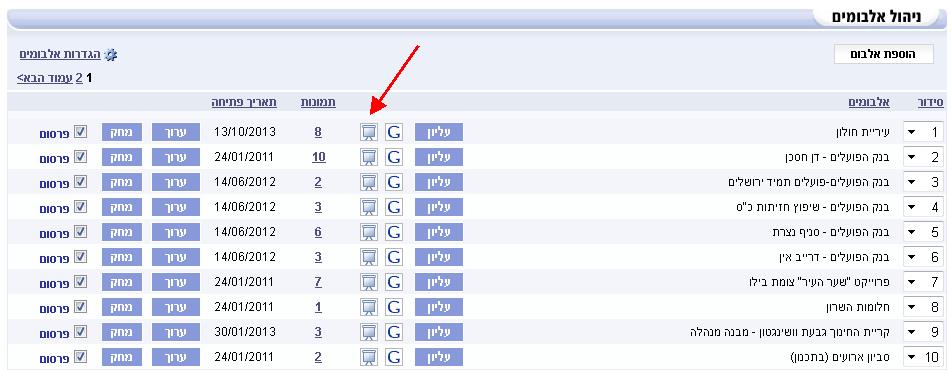Click עליון button for קריית החינוך album

(x=439, y=332)
